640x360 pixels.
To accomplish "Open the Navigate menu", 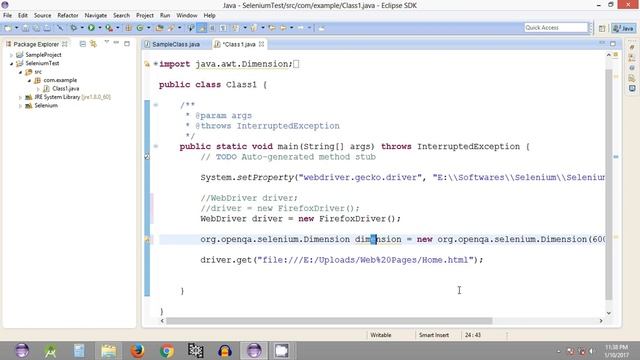I will tap(96, 15).
